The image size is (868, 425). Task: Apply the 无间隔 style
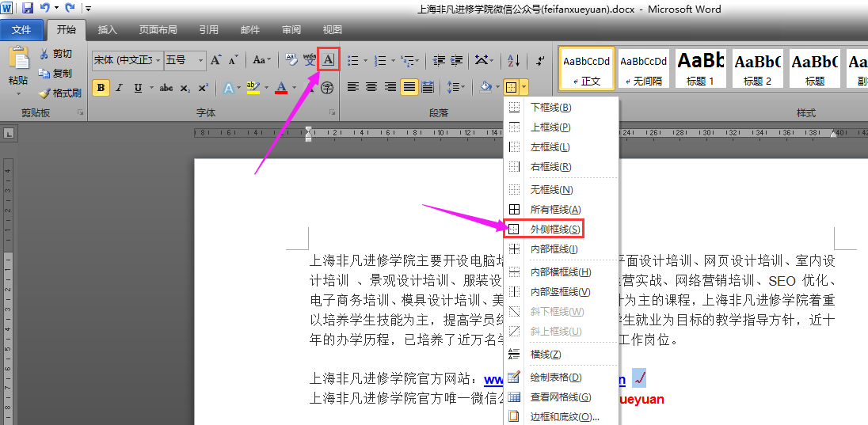[x=643, y=69]
